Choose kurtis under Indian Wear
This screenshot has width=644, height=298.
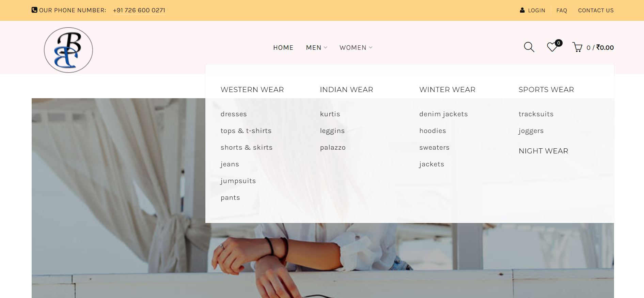tap(330, 114)
